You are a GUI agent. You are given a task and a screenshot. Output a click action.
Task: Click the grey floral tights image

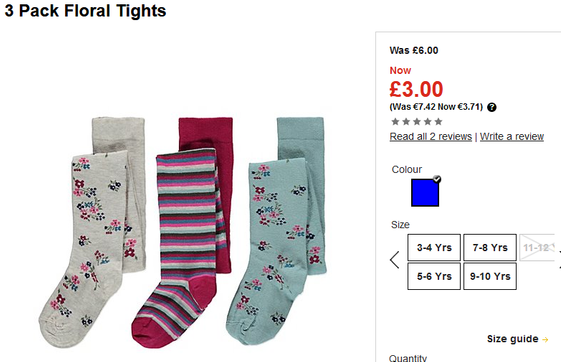(x=92, y=233)
